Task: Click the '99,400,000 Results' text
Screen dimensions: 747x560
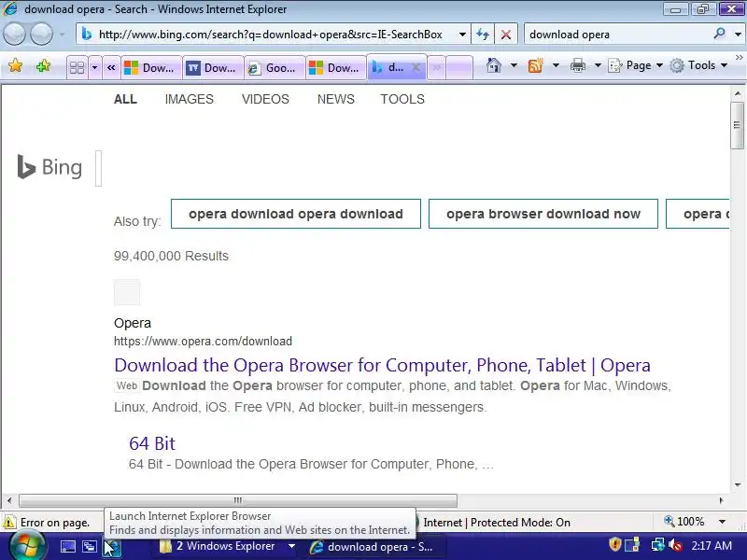Action: coord(171,256)
